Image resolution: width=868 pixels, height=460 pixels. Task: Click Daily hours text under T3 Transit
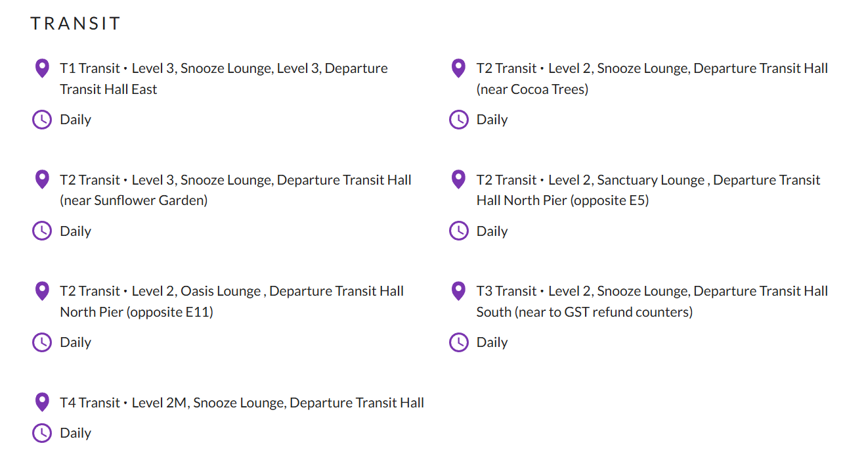pyautogui.click(x=492, y=342)
